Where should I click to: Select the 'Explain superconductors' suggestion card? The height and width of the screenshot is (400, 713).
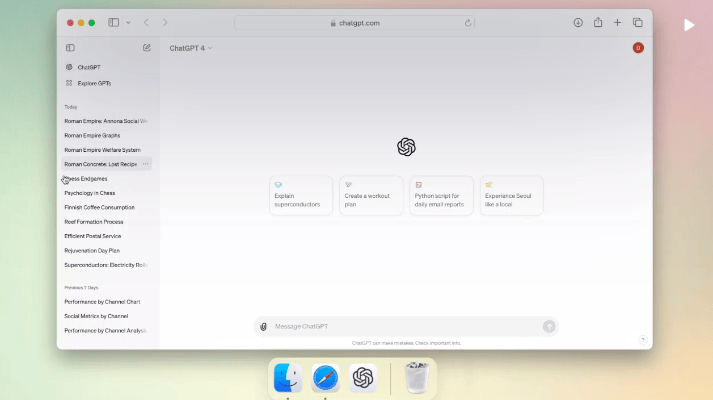[301, 195]
